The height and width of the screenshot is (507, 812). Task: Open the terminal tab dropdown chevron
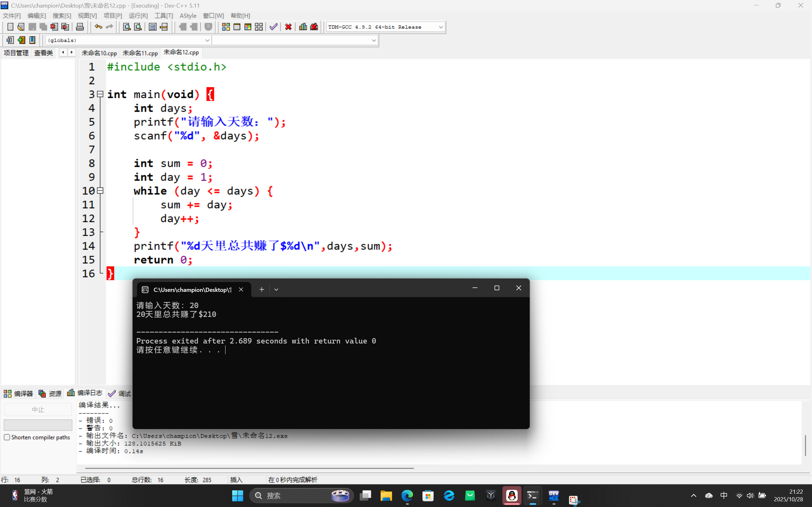pyautogui.click(x=276, y=289)
